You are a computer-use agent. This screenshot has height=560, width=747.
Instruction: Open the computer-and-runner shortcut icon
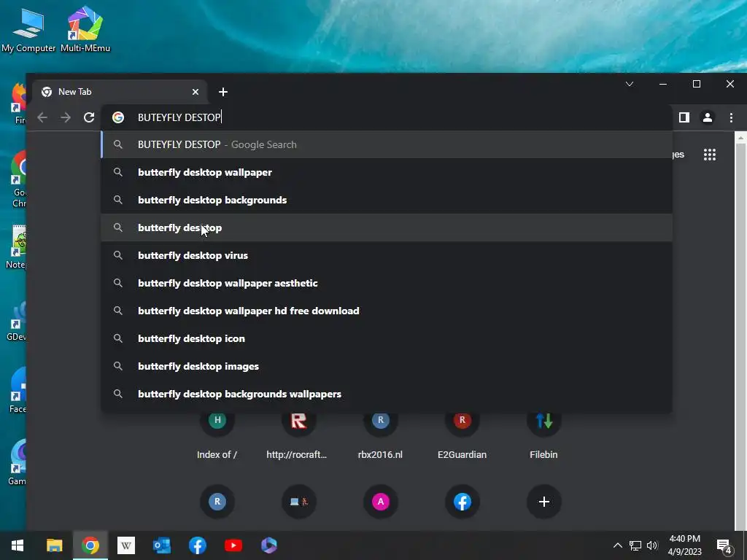[x=298, y=502]
